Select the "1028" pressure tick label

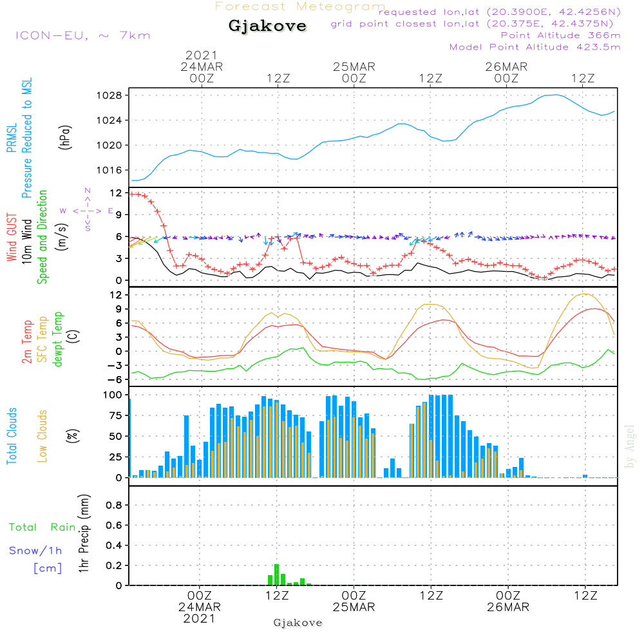click(x=109, y=96)
